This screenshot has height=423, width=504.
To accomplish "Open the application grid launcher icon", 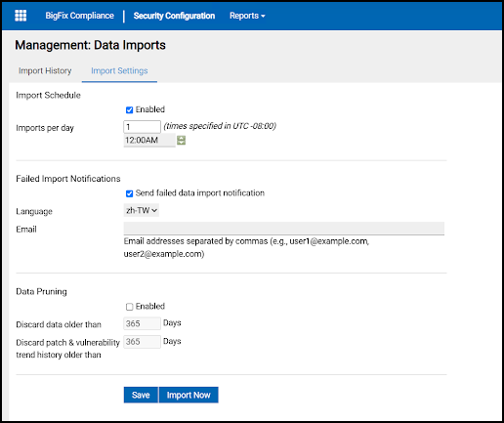I will click(x=21, y=16).
